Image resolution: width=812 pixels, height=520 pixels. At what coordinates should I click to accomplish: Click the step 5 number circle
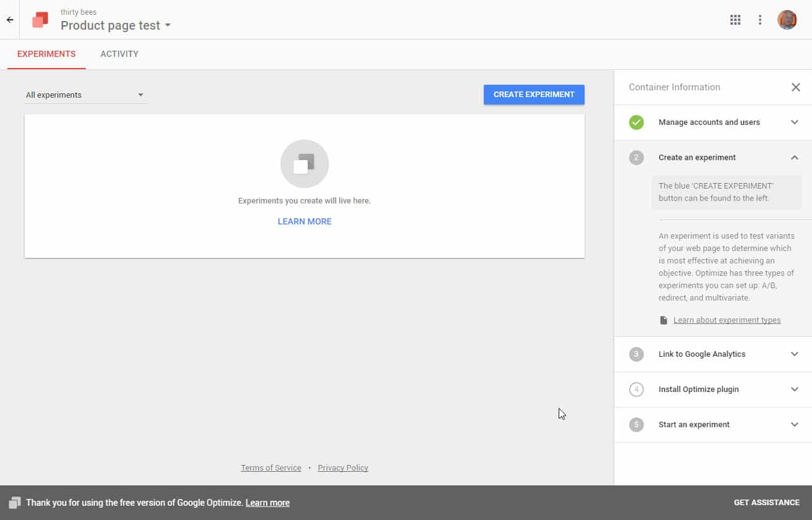(x=636, y=425)
